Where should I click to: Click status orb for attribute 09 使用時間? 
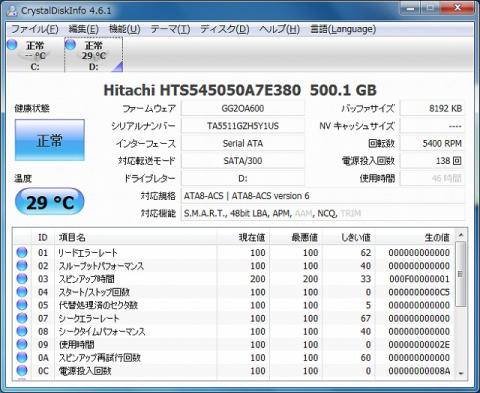[22, 344]
